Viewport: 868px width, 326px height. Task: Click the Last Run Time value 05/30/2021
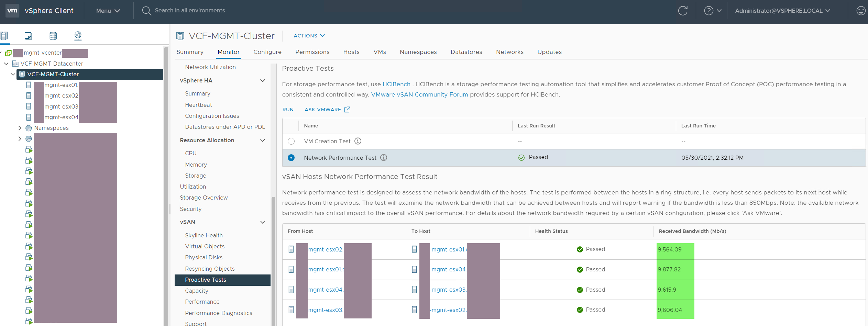(712, 158)
